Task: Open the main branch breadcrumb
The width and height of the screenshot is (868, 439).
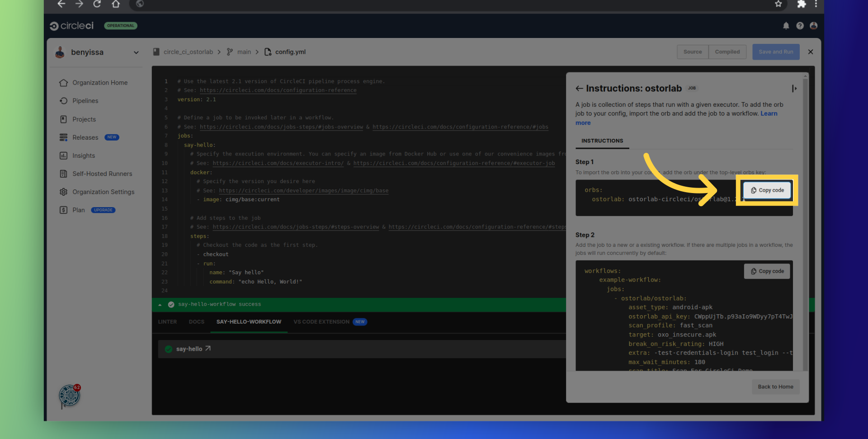Action: coord(244,52)
